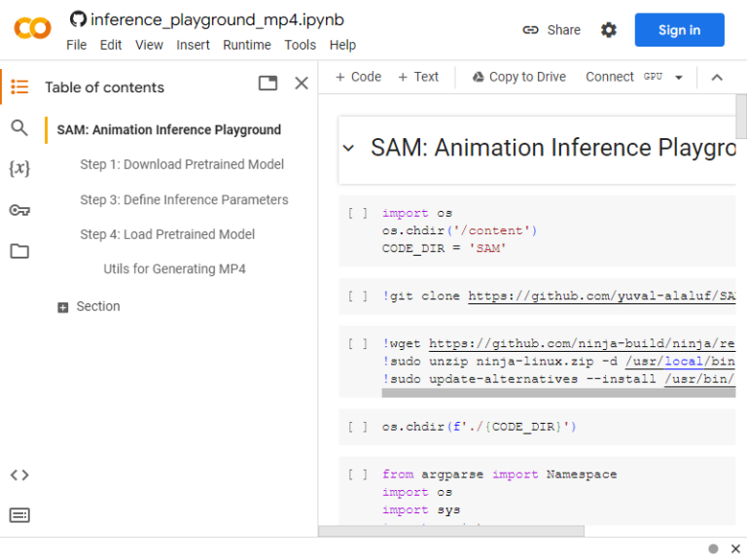747x560 pixels.
Task: Open the Edit menu
Action: (111, 45)
